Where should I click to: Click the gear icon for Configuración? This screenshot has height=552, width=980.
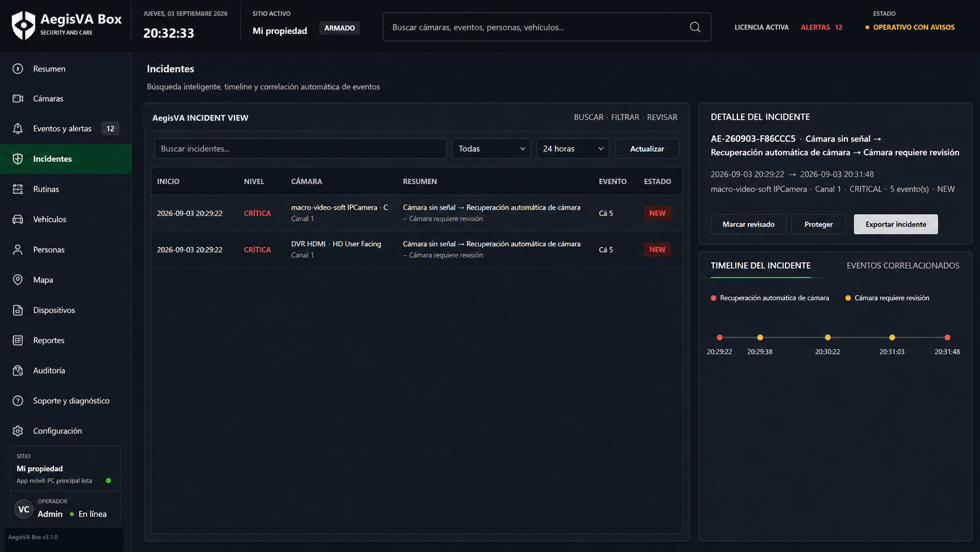(x=18, y=431)
